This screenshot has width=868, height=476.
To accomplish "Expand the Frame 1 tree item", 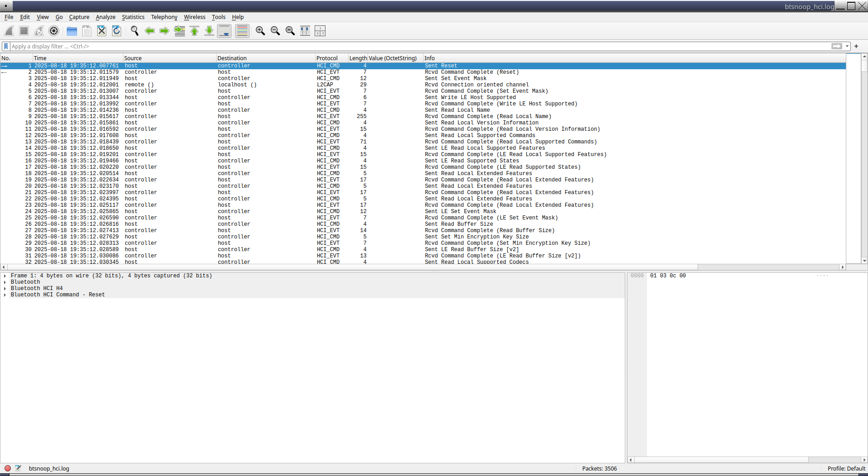I will (5, 276).
